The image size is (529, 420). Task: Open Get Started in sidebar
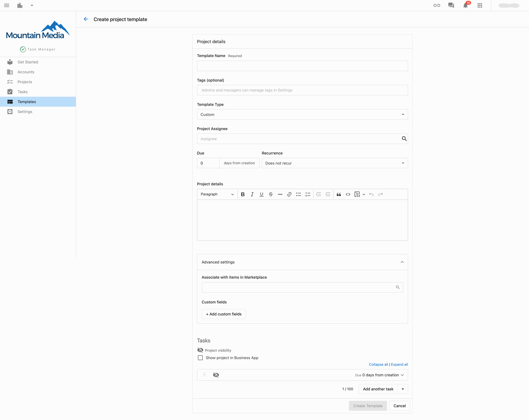click(x=38, y=62)
